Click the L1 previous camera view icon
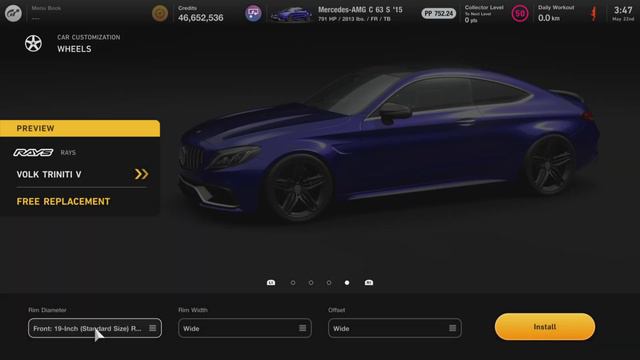 click(271, 282)
